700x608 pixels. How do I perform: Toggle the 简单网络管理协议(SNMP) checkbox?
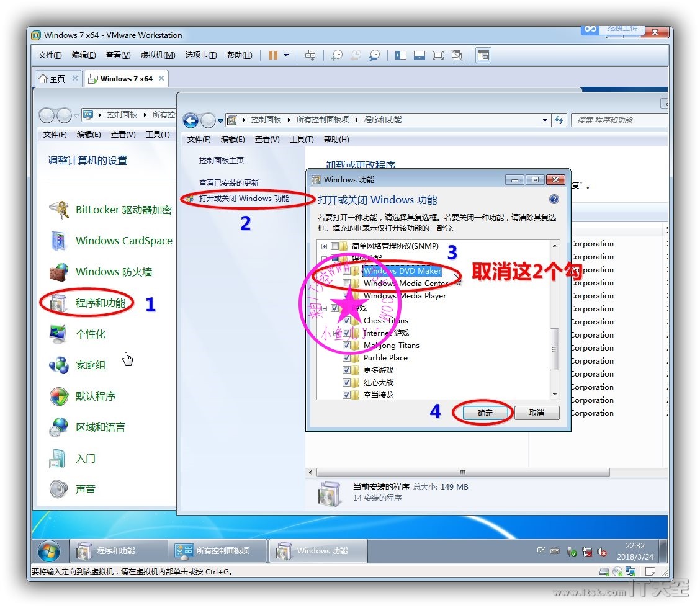(x=335, y=246)
